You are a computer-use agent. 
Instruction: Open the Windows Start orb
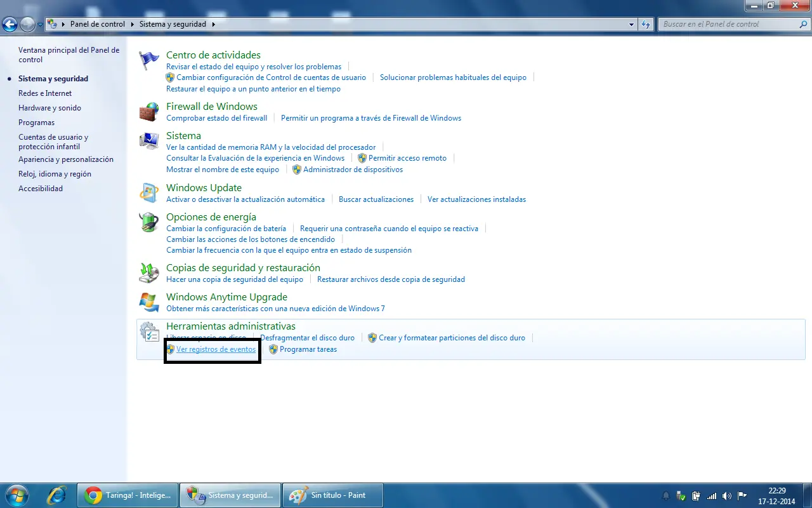16,495
